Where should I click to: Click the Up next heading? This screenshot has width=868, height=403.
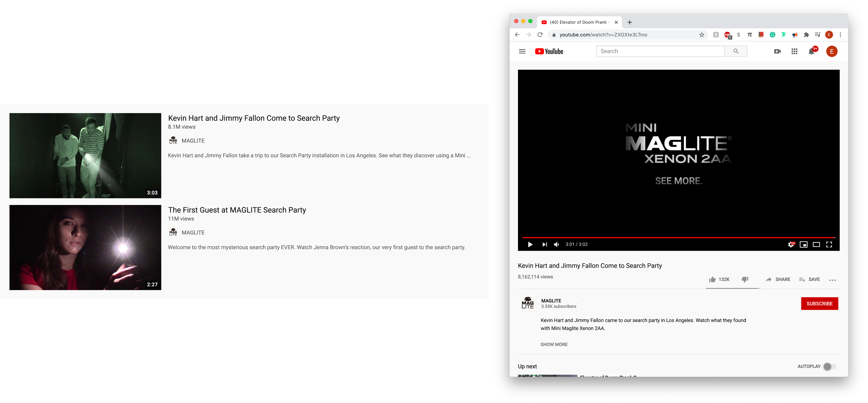[527, 367]
